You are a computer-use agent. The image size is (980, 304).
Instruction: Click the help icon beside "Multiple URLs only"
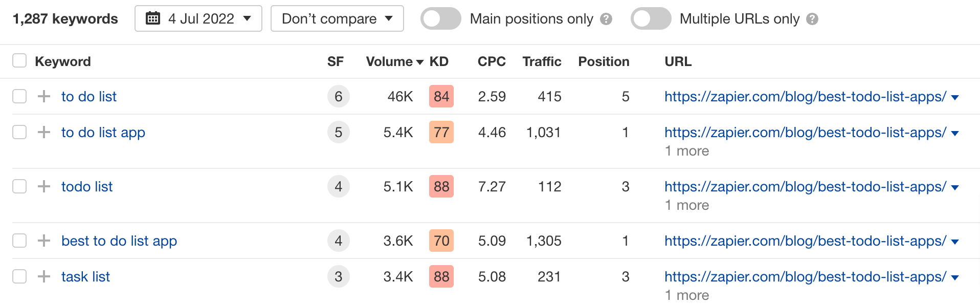tap(814, 19)
